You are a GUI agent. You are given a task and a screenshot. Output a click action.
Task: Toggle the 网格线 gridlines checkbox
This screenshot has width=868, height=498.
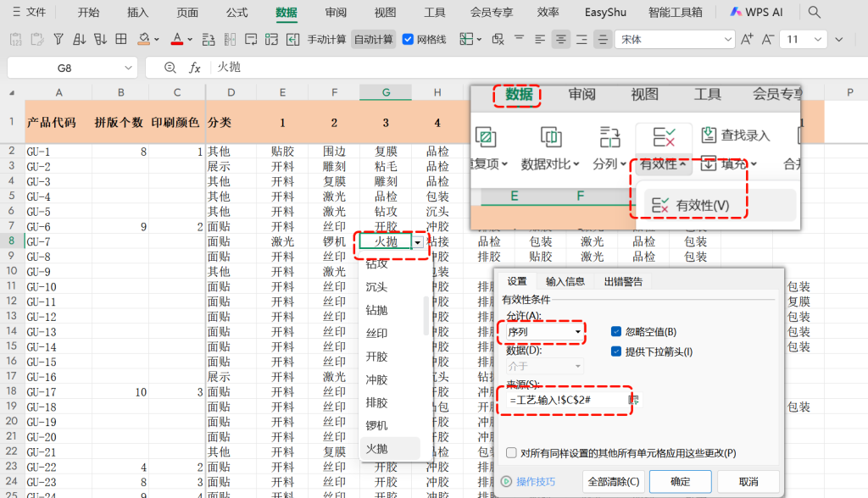[x=408, y=39]
